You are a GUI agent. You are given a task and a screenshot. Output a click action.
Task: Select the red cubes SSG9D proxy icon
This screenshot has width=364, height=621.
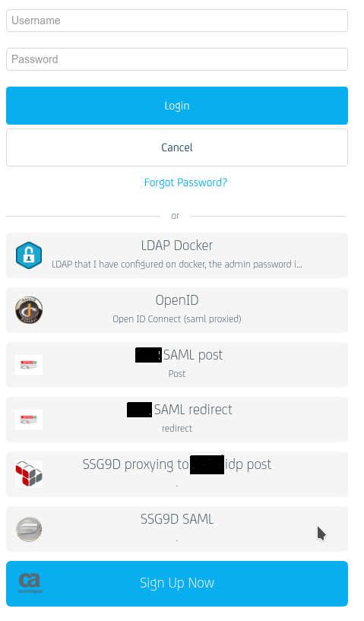click(29, 474)
